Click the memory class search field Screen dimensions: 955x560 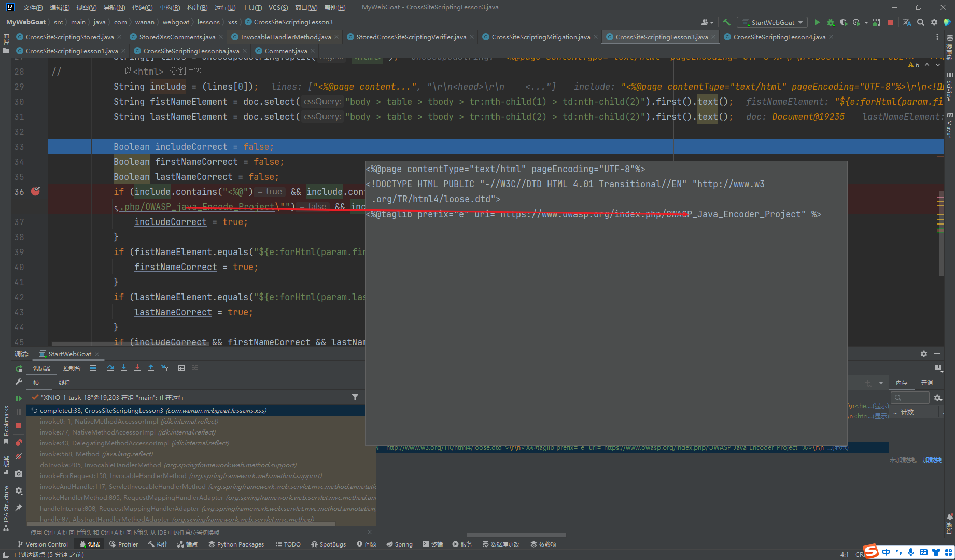pyautogui.click(x=910, y=398)
